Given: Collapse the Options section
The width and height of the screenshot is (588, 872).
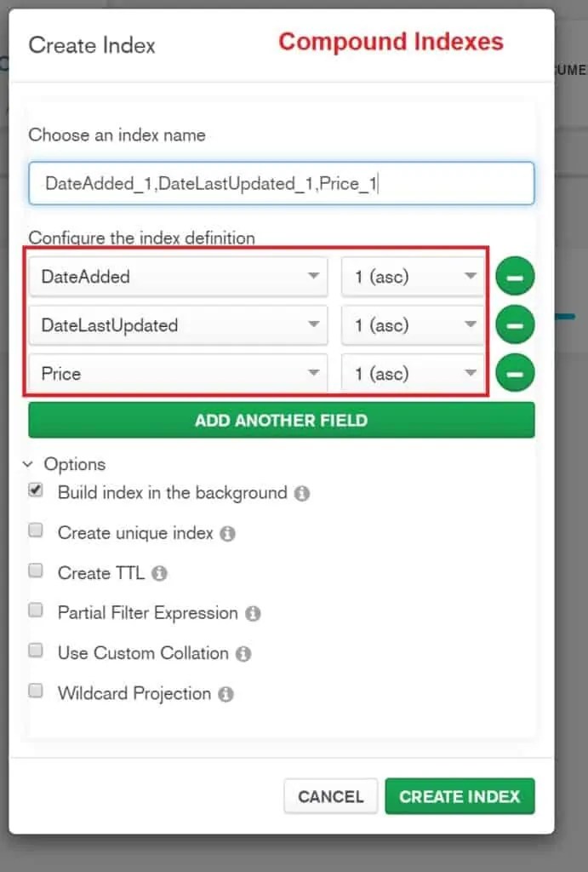Looking at the screenshot, I should pyautogui.click(x=30, y=464).
